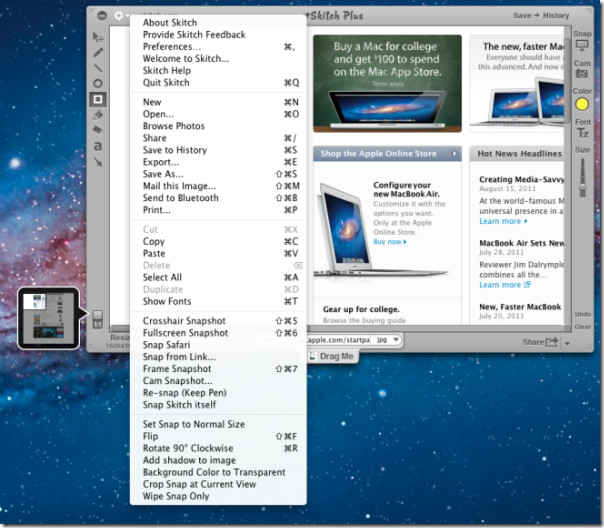Choose Welcome to Skitch…
The width and height of the screenshot is (604, 528).
tap(218, 59)
